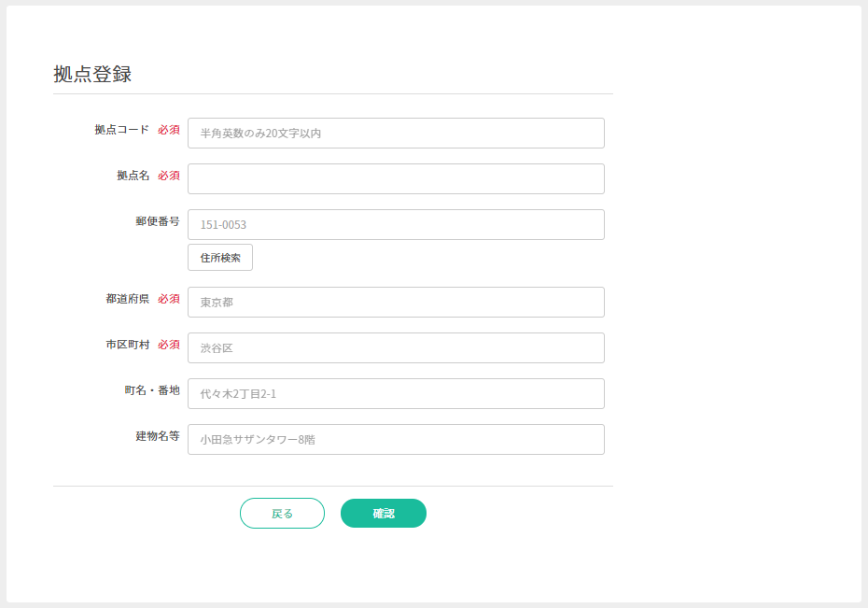Click the 拠点名 field label
The height and width of the screenshot is (608, 868).
[x=133, y=176]
